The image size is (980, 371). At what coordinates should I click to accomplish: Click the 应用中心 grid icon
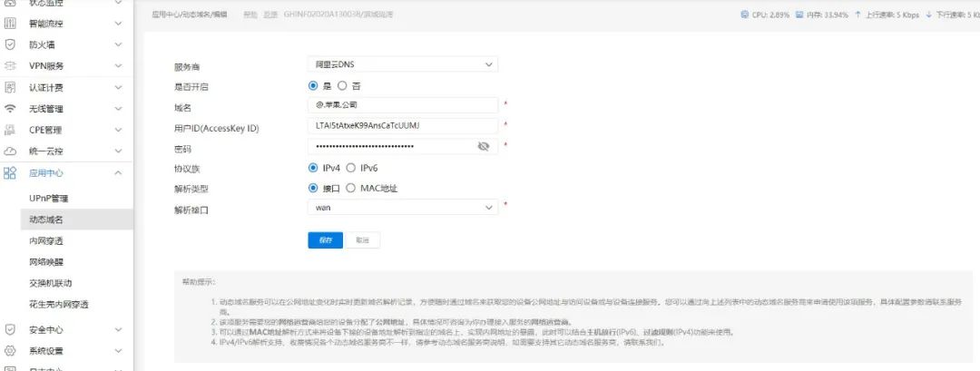pos(10,173)
